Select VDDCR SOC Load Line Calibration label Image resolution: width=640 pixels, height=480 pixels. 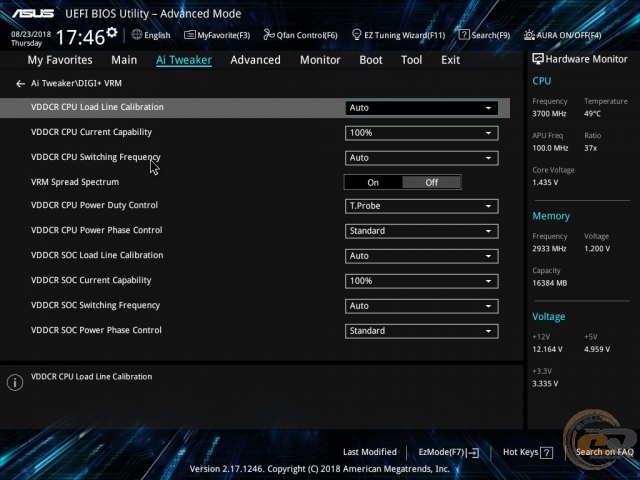[97, 255]
